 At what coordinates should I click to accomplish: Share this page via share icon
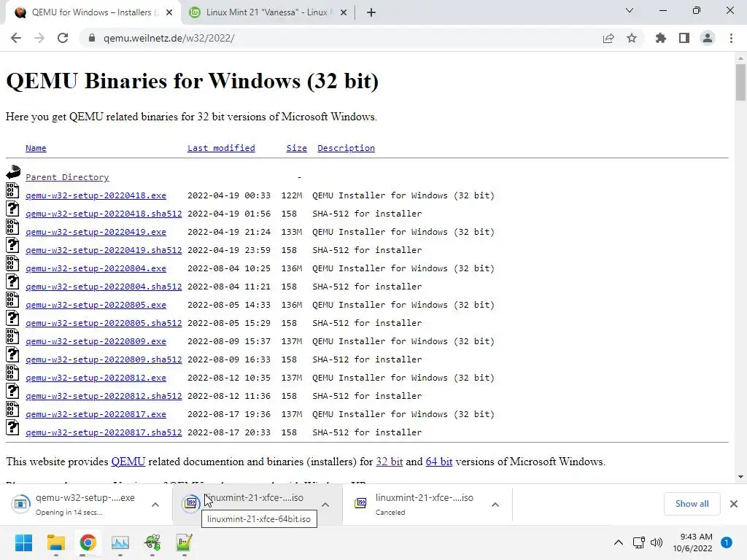(x=608, y=38)
